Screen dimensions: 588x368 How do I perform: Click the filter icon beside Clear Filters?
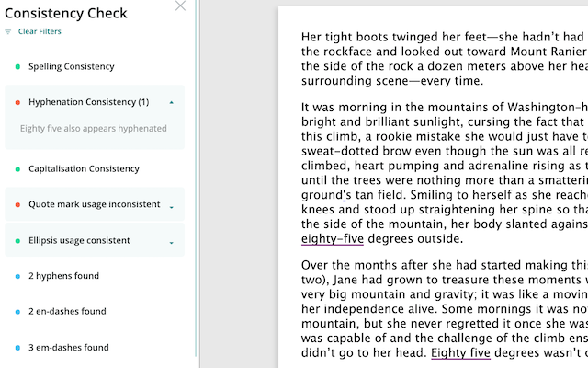pos(8,32)
